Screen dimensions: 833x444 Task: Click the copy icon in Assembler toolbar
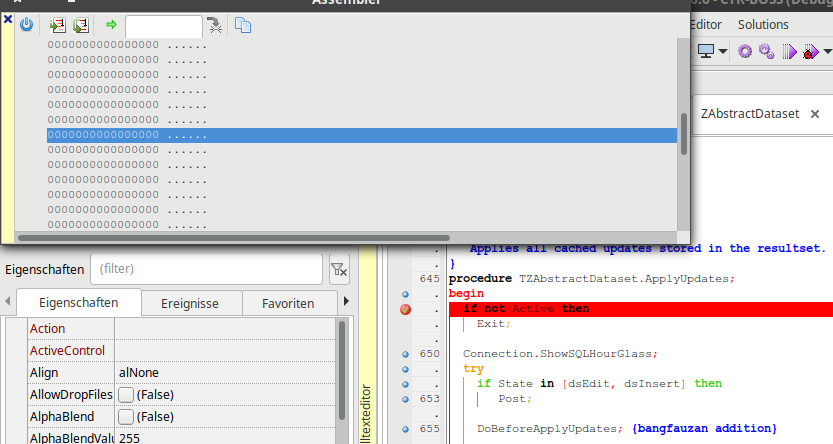click(243, 24)
